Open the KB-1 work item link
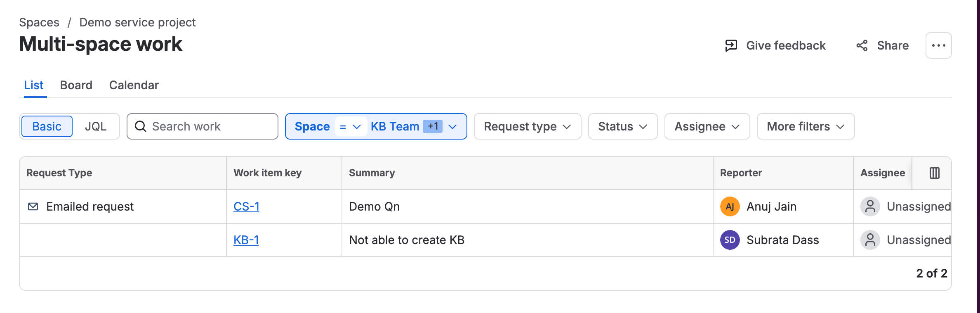Image resolution: width=980 pixels, height=313 pixels. [x=246, y=240]
